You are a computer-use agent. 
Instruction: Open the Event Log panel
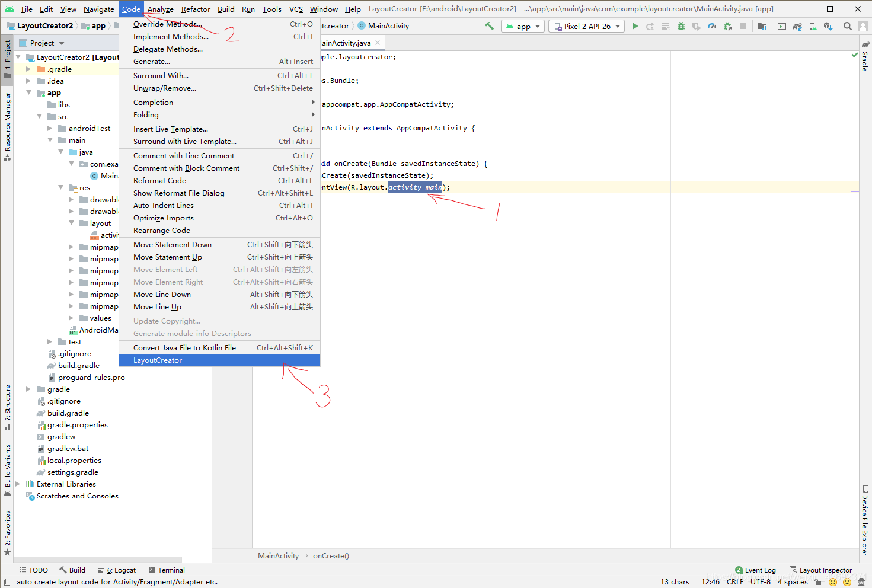pyautogui.click(x=755, y=570)
